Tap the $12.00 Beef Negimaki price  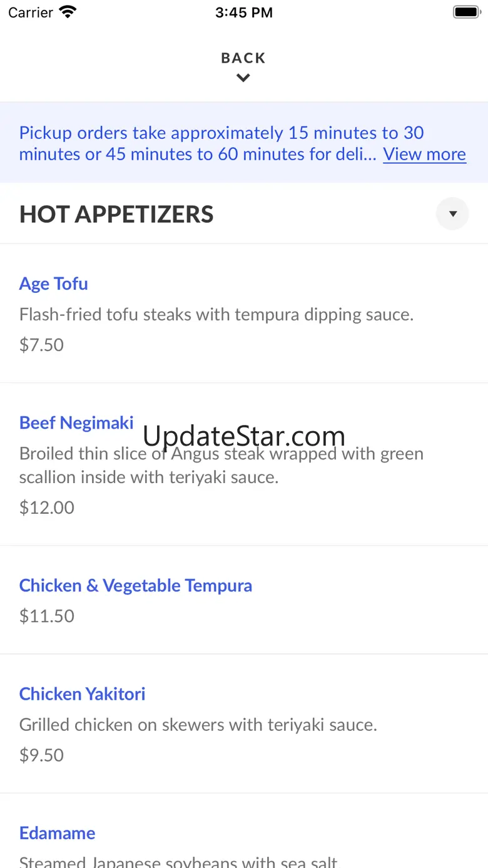(47, 508)
